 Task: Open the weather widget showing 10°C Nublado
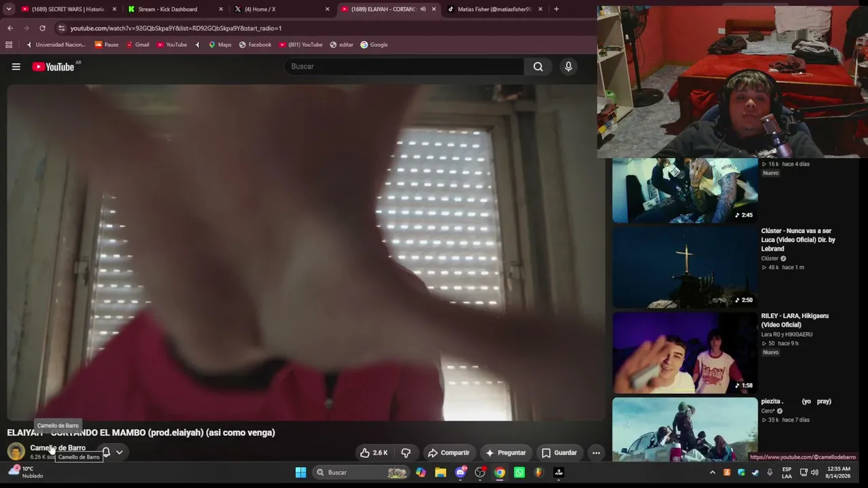point(26,472)
